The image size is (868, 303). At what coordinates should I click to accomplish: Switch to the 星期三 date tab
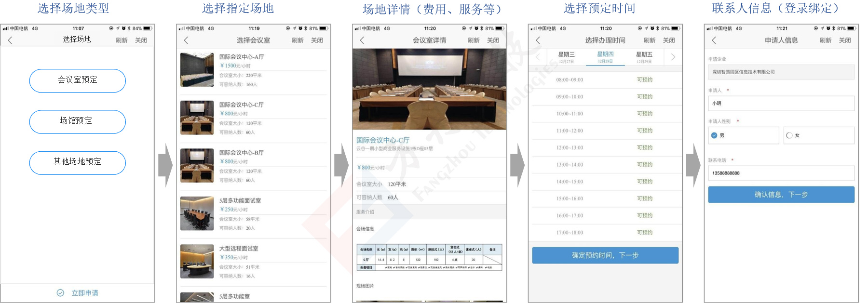(x=566, y=57)
